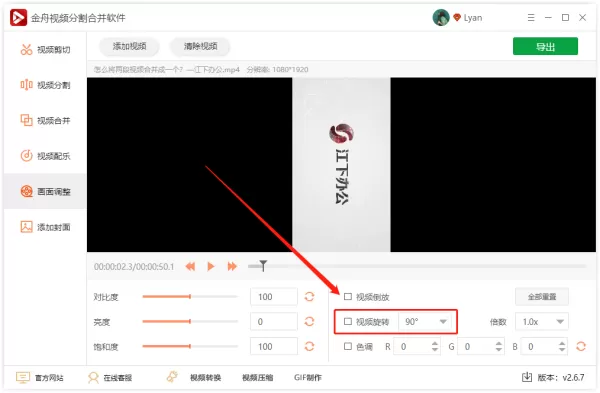600x393 pixels.
Task: Click the 亮度 value field showing 0
Action: point(274,321)
